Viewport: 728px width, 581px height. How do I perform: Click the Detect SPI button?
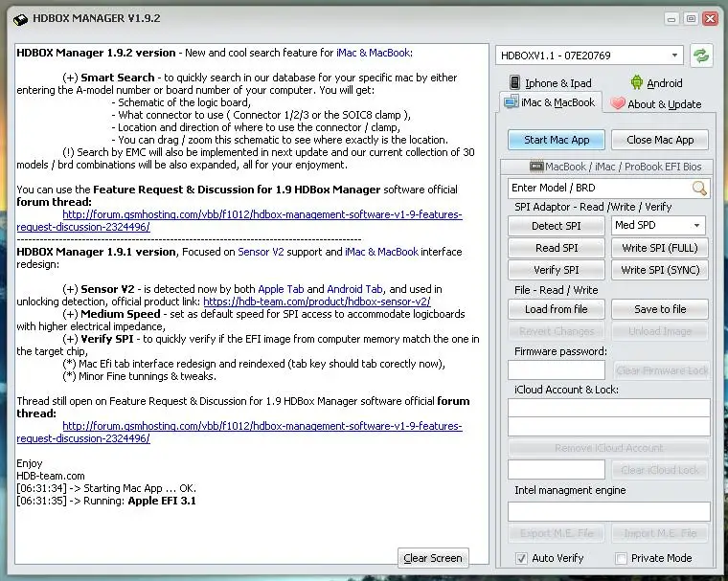(x=557, y=226)
